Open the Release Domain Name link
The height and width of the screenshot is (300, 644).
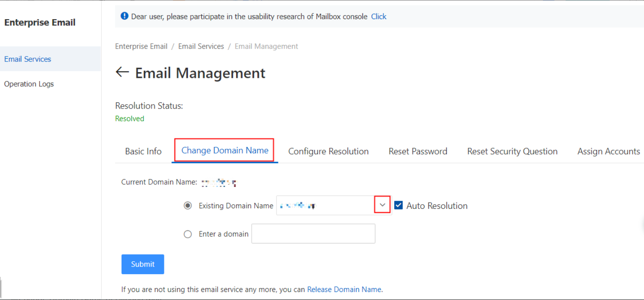click(x=344, y=289)
